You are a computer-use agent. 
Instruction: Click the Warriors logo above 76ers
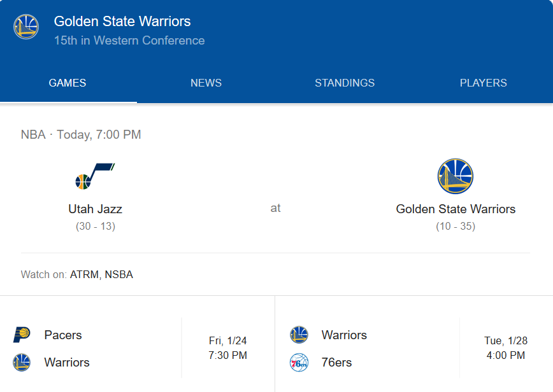(x=299, y=335)
